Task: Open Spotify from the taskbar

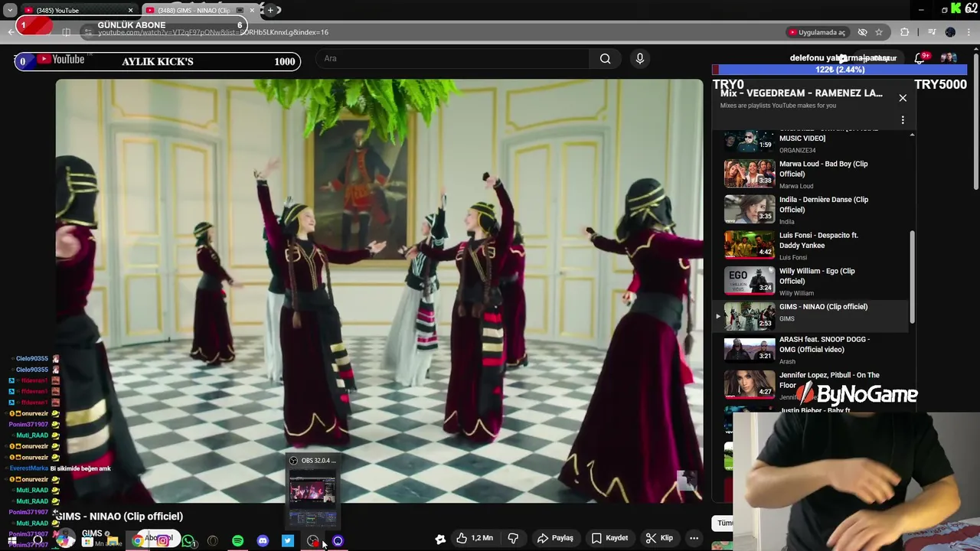Action: [237, 541]
